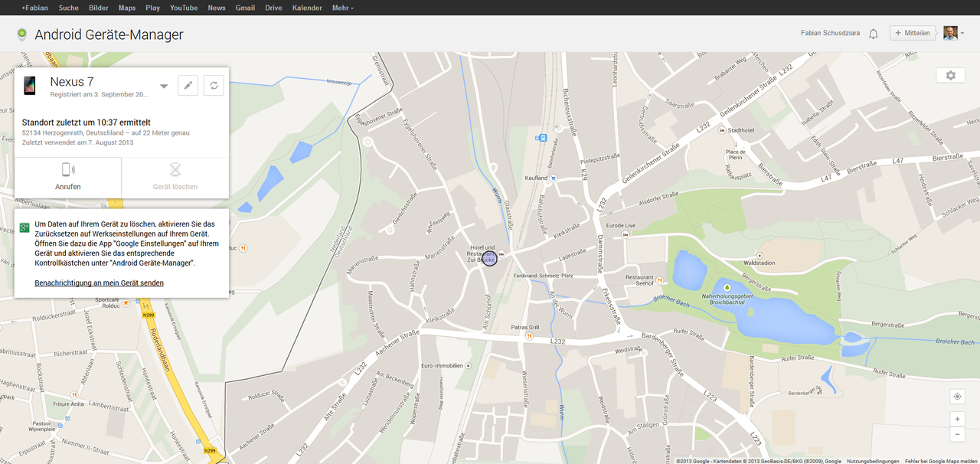Ring the device with Anrufen
This screenshot has width=980, height=464.
68,178
